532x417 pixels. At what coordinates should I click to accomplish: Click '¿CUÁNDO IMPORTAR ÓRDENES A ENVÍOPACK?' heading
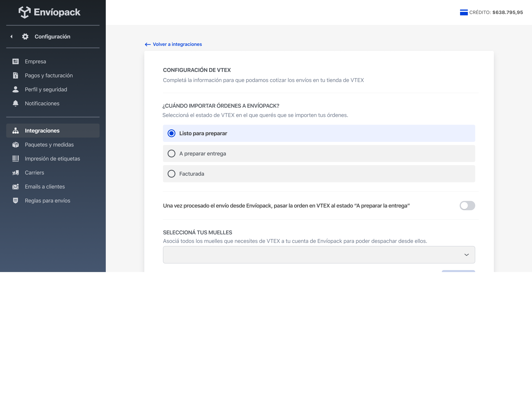point(221,106)
